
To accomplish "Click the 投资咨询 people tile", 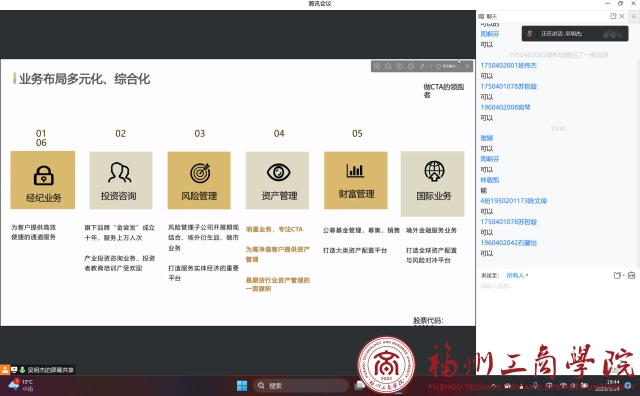I will (x=121, y=180).
